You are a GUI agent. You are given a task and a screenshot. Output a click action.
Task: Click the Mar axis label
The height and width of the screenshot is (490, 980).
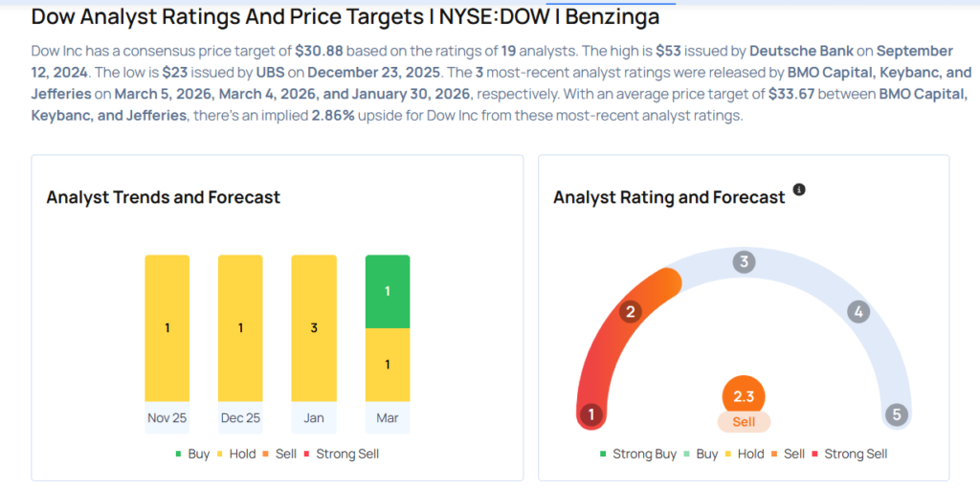coord(388,417)
